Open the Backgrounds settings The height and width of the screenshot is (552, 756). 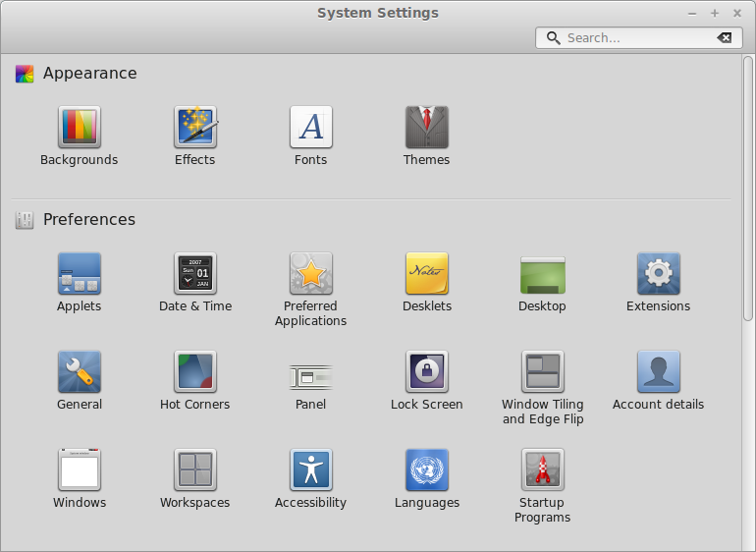79,128
